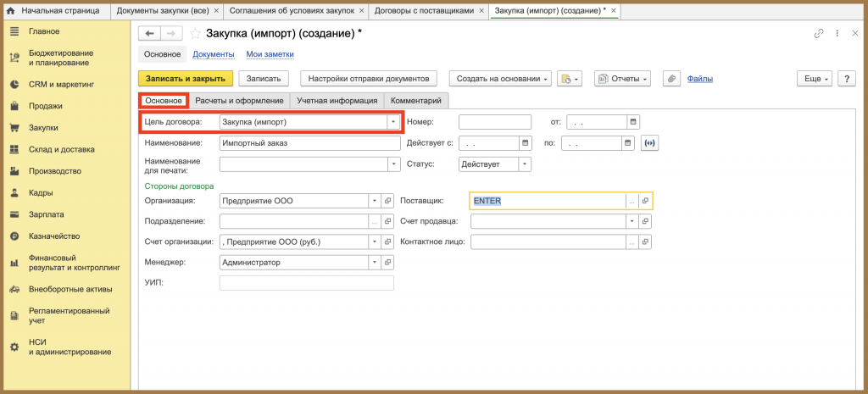Image resolution: width=868 pixels, height=394 pixels.
Task: Open calendar for the 'по' date
Action: pyautogui.click(x=628, y=143)
